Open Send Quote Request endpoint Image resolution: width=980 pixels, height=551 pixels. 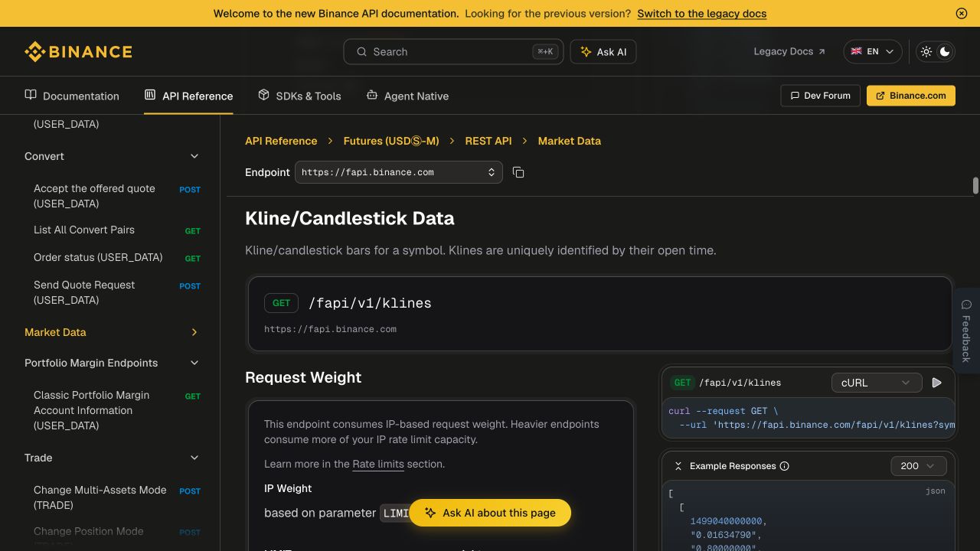tap(117, 292)
